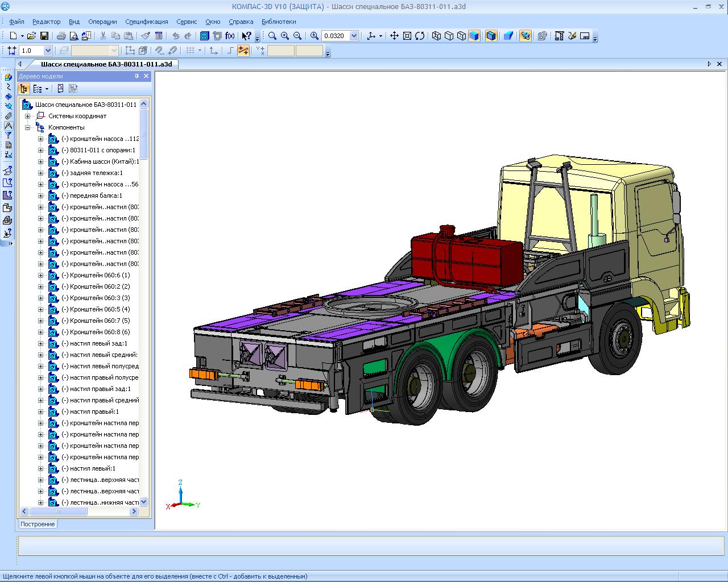Click the Rotate view icon
Screen dimensions: 728x582
(420, 36)
